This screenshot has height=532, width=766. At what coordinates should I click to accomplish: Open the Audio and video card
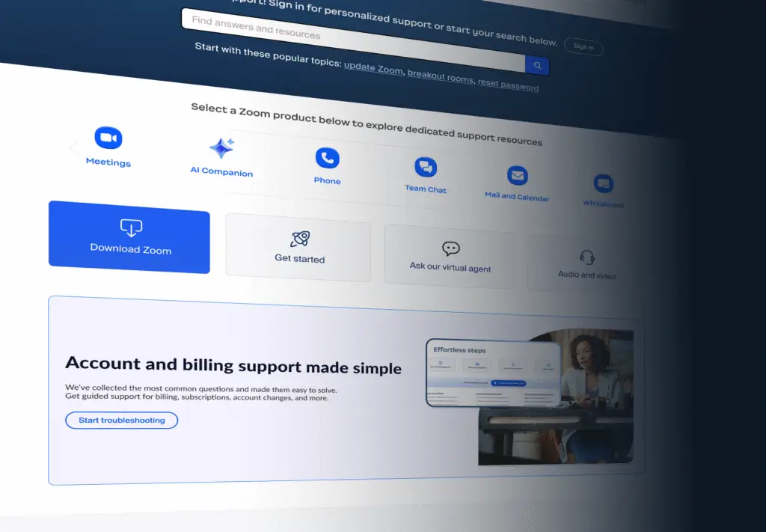tap(585, 264)
